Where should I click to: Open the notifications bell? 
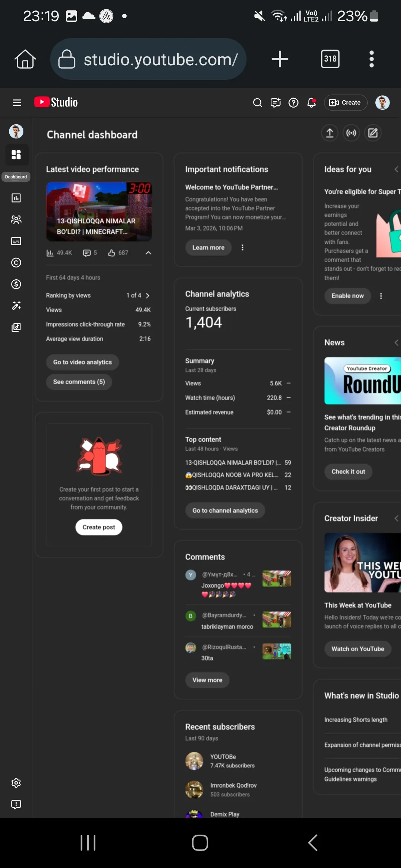point(312,103)
